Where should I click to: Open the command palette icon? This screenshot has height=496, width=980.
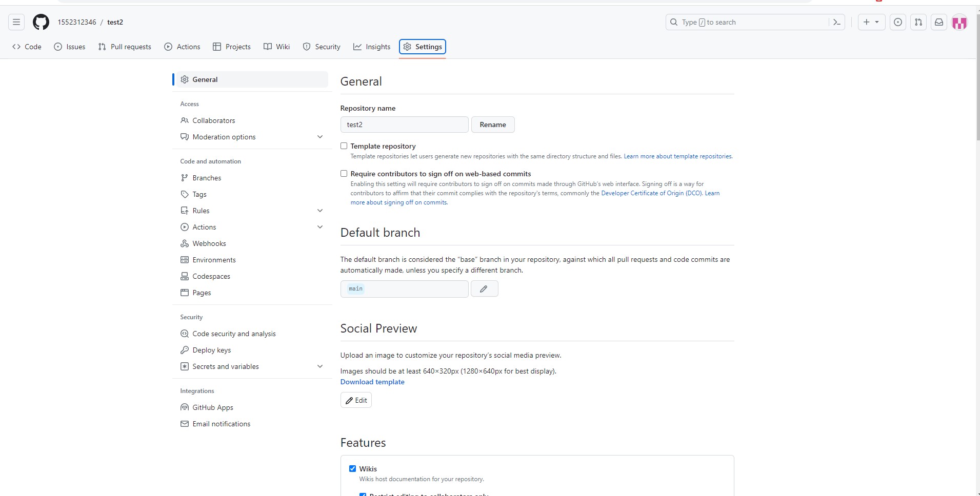click(836, 22)
